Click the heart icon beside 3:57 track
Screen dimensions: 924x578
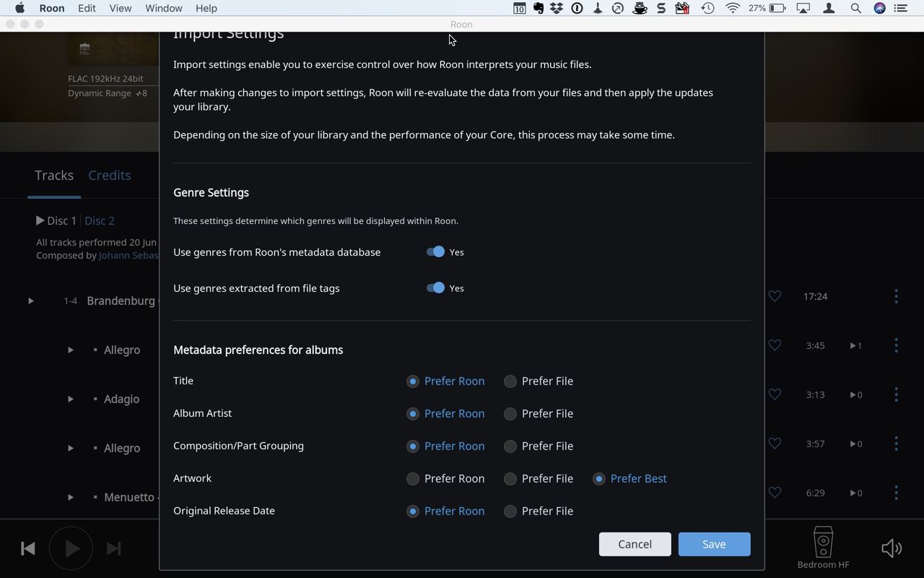click(x=775, y=444)
